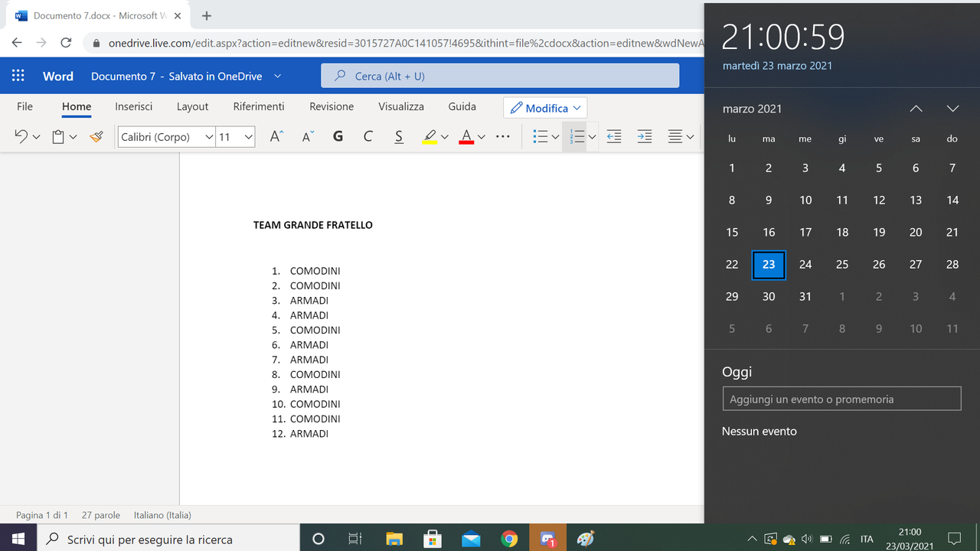Image resolution: width=980 pixels, height=551 pixels.
Task: Open Microsoft Store from the taskbar
Action: [x=433, y=539]
